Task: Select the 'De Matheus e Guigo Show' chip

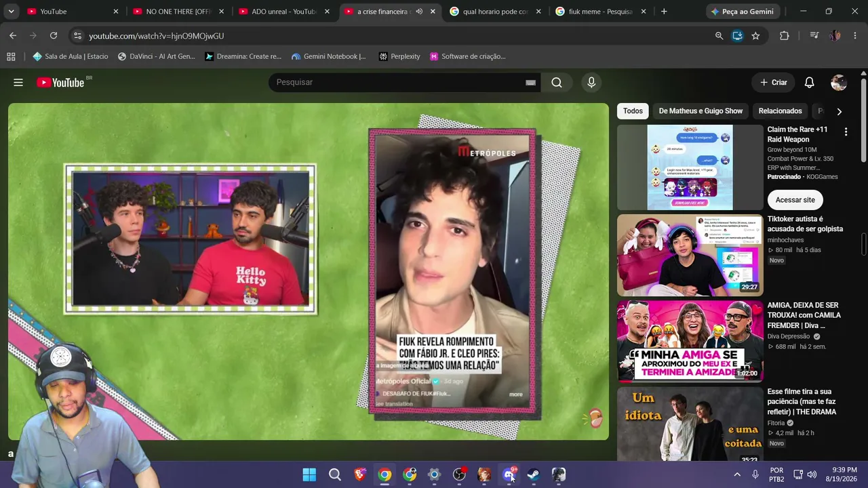Action: (x=701, y=111)
